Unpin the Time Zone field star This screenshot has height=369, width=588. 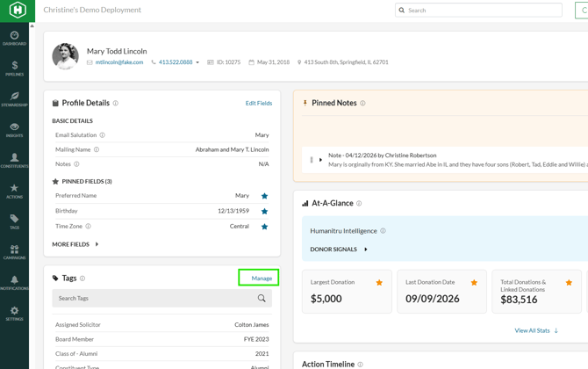point(264,227)
